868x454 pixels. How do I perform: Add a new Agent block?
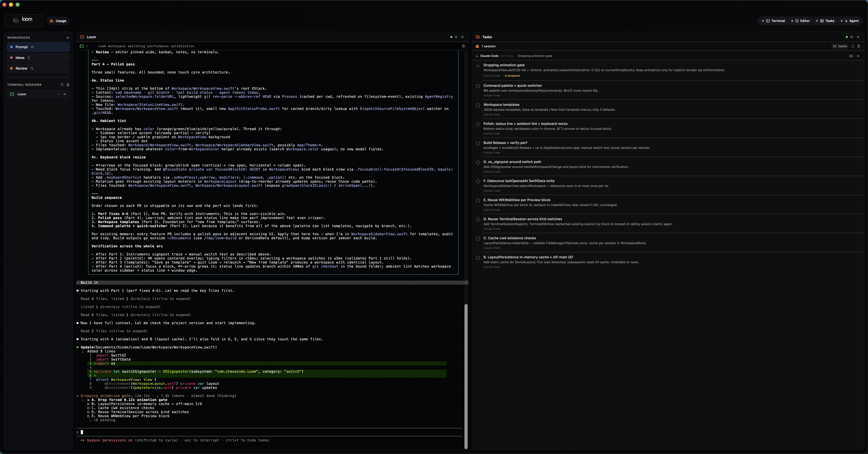(x=850, y=21)
